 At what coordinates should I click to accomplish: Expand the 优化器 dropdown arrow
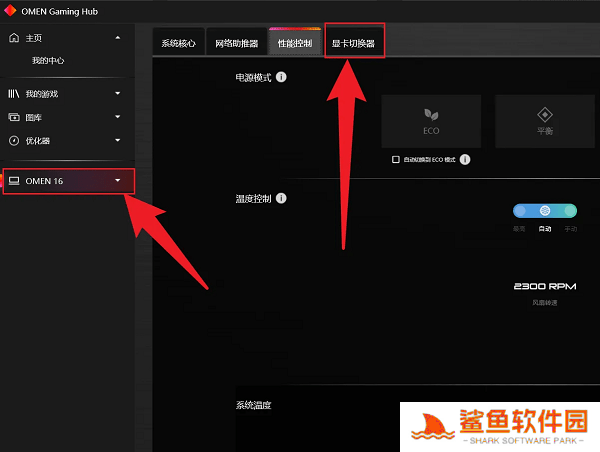(x=118, y=140)
